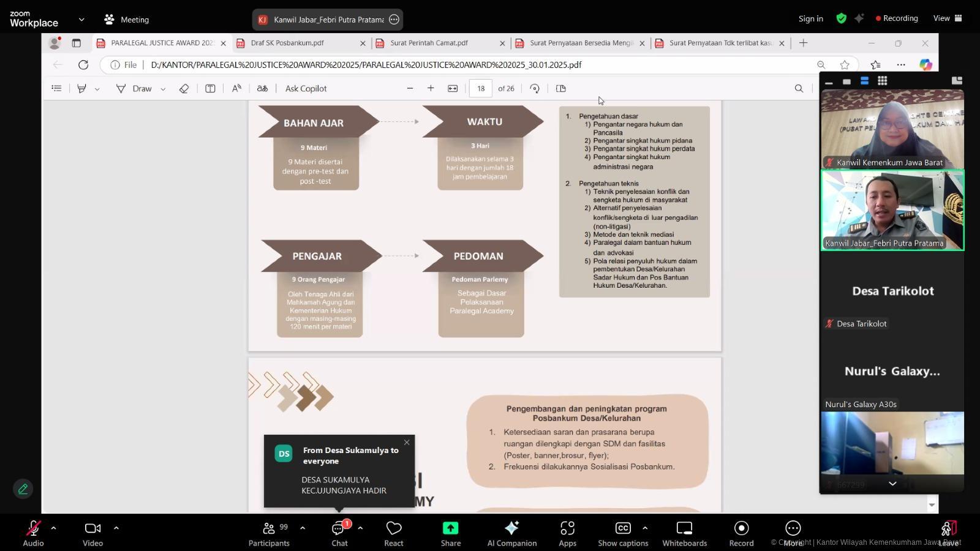Click the green annotation pencil icon
Viewport: 980px width, 551px height.
(23, 489)
